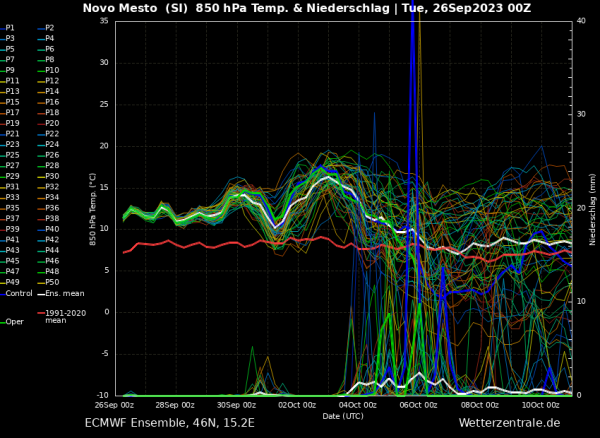The image size is (600, 438).
Task: Select the 'Ens. mean' legend entry
Action: (61, 294)
